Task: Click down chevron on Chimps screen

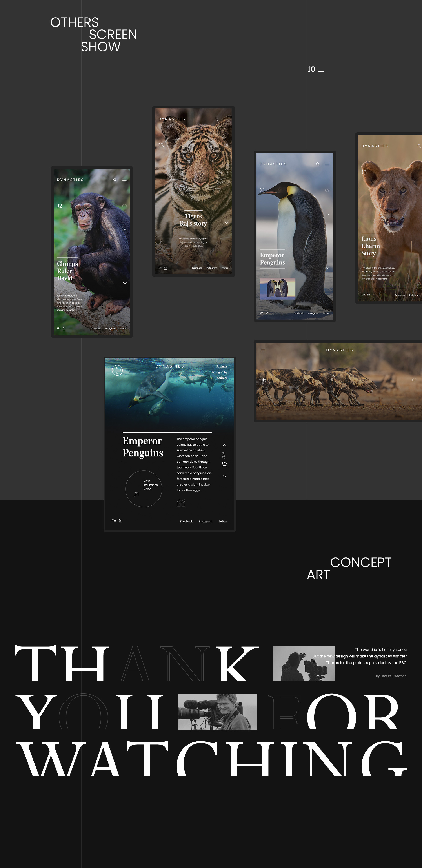Action: click(125, 283)
